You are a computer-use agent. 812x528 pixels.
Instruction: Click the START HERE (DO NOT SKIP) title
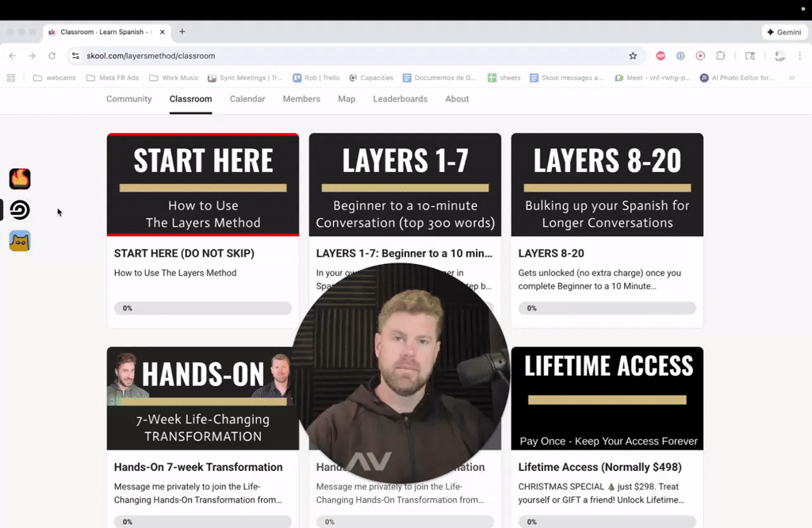(184, 253)
